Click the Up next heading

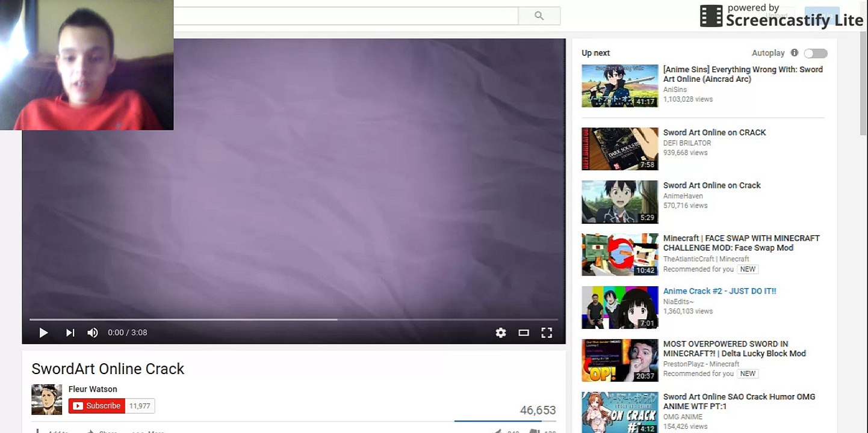596,54
